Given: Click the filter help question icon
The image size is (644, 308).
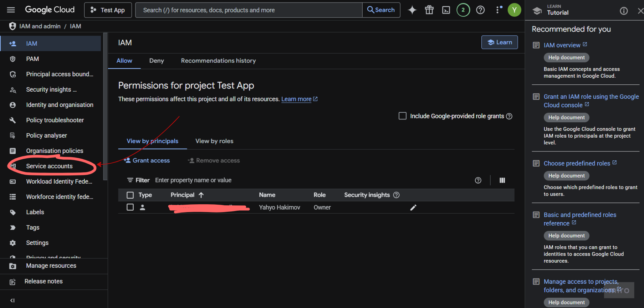Looking at the screenshot, I should coord(478,180).
